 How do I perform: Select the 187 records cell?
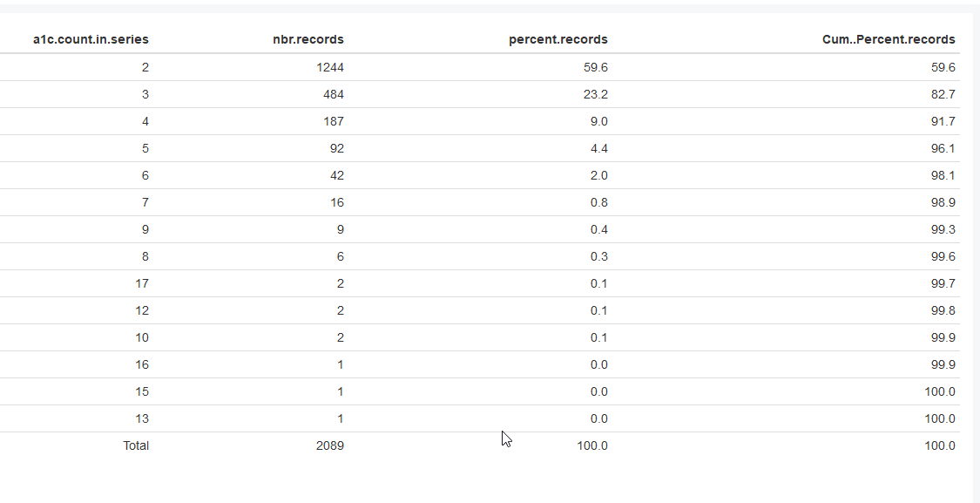[334, 121]
